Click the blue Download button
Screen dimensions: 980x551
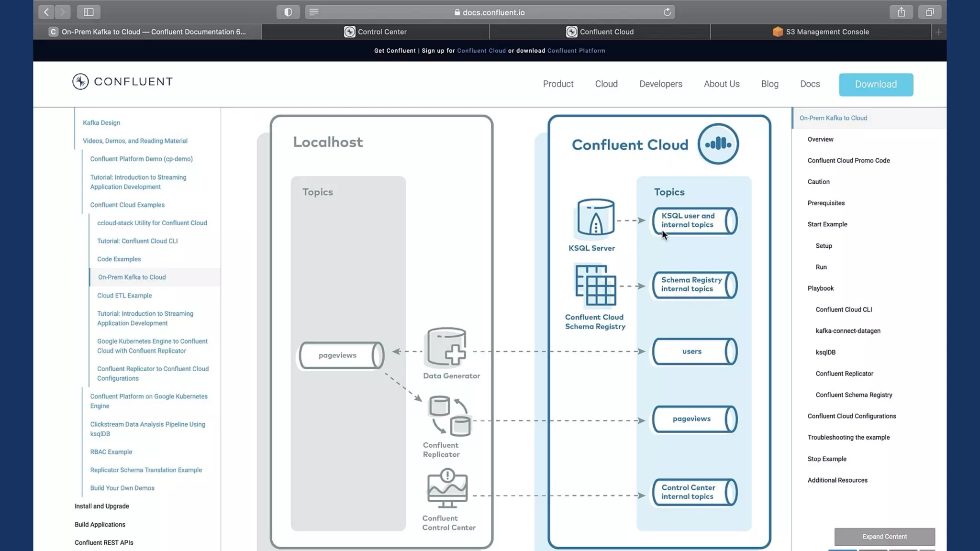point(876,84)
